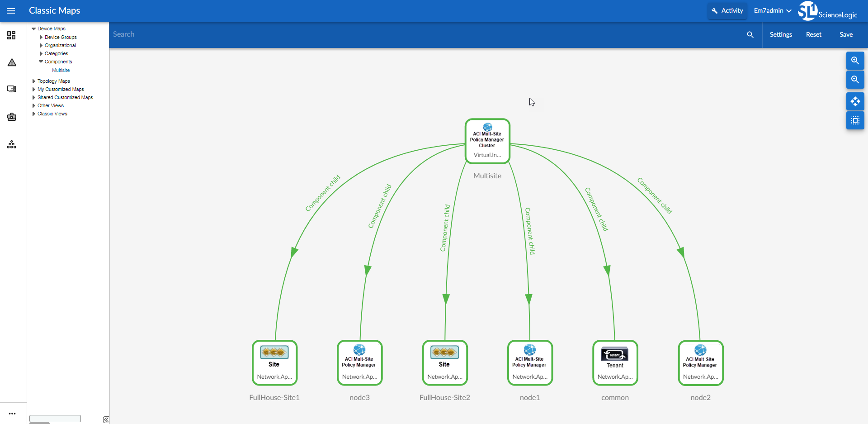Click the ScienceLogic logo
The height and width of the screenshot is (424, 868).
click(x=828, y=11)
